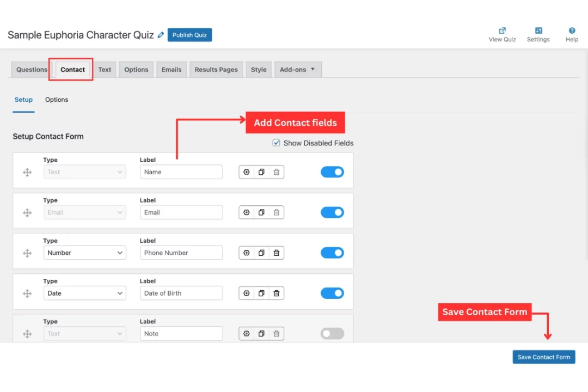Expand the Add-ons tab menu

(298, 70)
